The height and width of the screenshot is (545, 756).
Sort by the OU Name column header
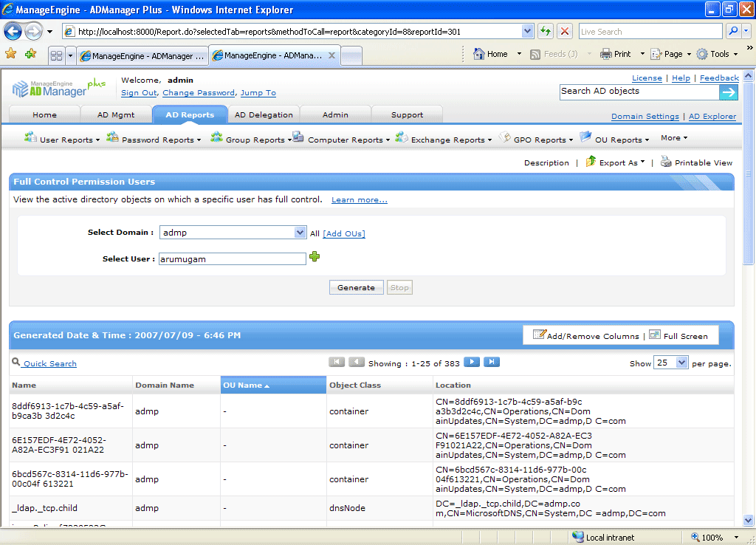273,385
